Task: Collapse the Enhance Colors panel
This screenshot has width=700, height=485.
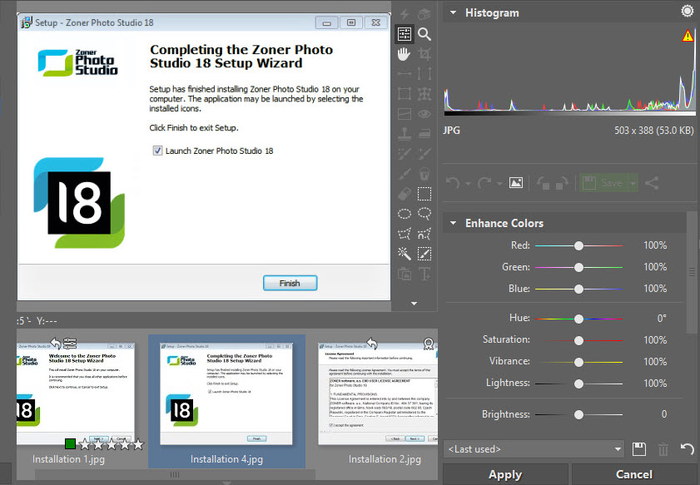Action: click(453, 223)
